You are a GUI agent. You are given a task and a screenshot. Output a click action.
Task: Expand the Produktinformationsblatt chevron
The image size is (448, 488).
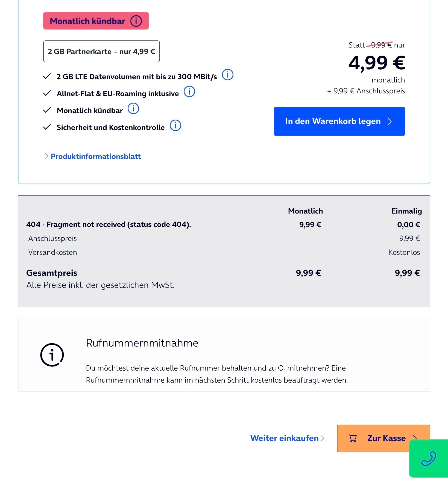tap(46, 156)
